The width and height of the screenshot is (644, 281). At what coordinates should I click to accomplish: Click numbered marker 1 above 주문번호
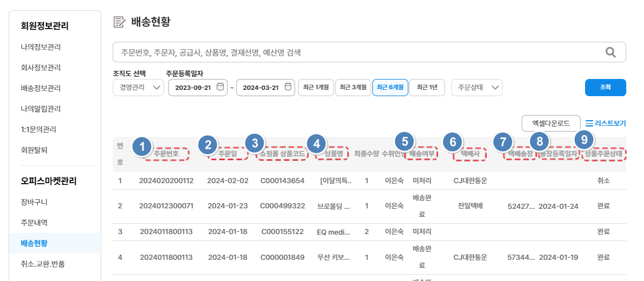[x=141, y=147]
